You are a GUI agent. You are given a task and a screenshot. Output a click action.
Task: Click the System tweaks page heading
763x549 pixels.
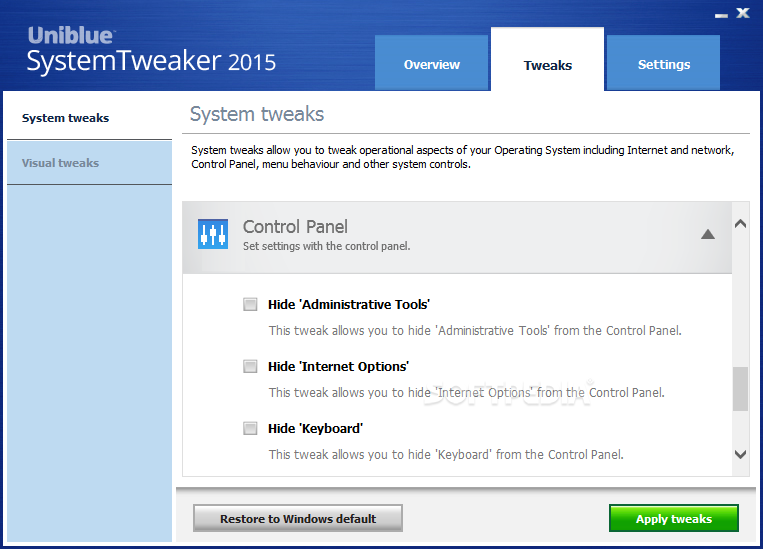tap(257, 114)
